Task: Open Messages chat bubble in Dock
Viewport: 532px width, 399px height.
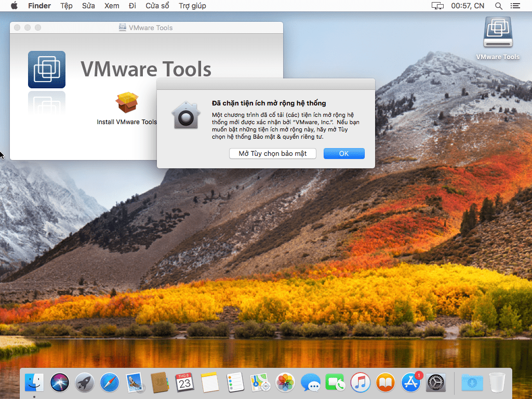Action: (310, 382)
